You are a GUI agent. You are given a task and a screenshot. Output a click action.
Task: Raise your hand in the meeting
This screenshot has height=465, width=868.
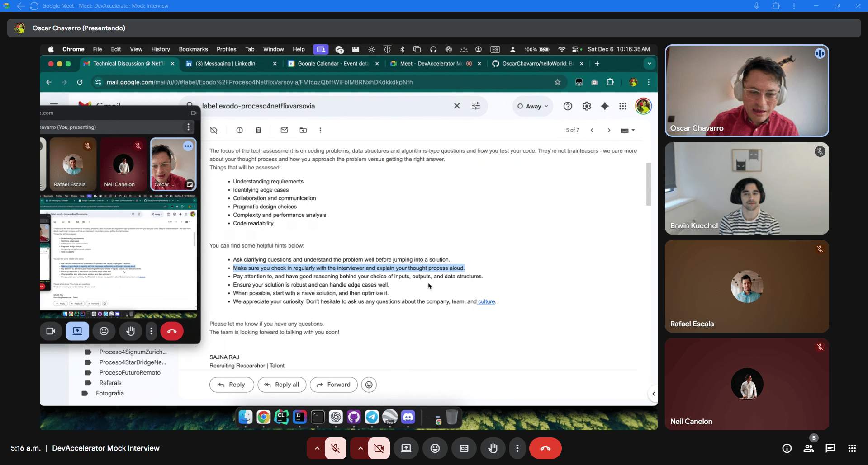click(493, 448)
